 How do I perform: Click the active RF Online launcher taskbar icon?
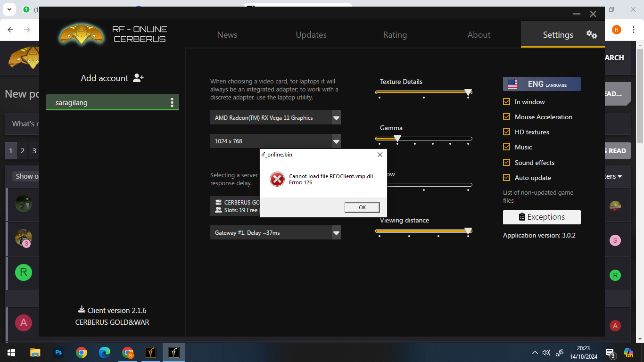click(x=174, y=352)
